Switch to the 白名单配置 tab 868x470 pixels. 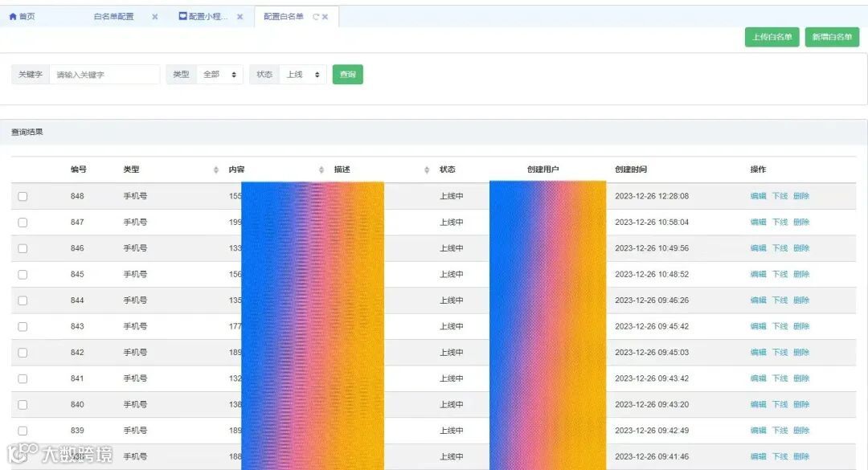click(x=113, y=17)
